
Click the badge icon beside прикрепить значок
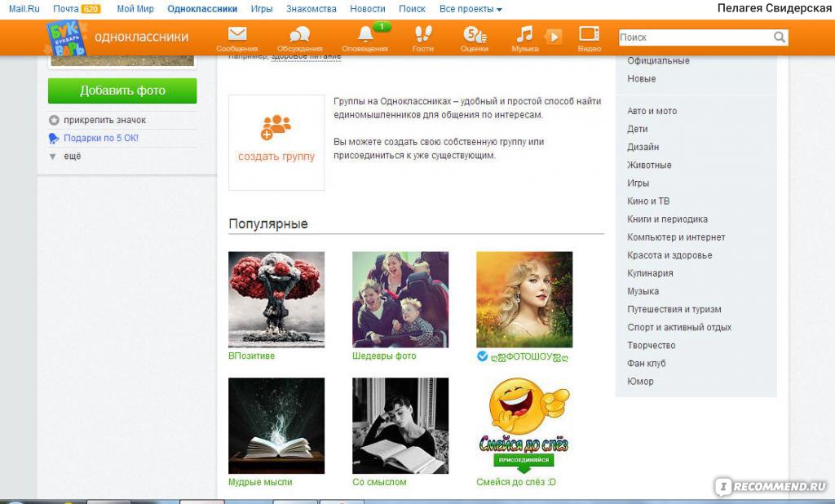(54, 121)
